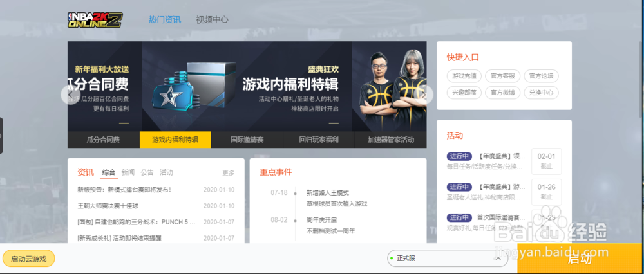This screenshot has height=274, width=644.
Task: Open news 王朝大师赛决赛十佳球
Action: [x=109, y=206]
